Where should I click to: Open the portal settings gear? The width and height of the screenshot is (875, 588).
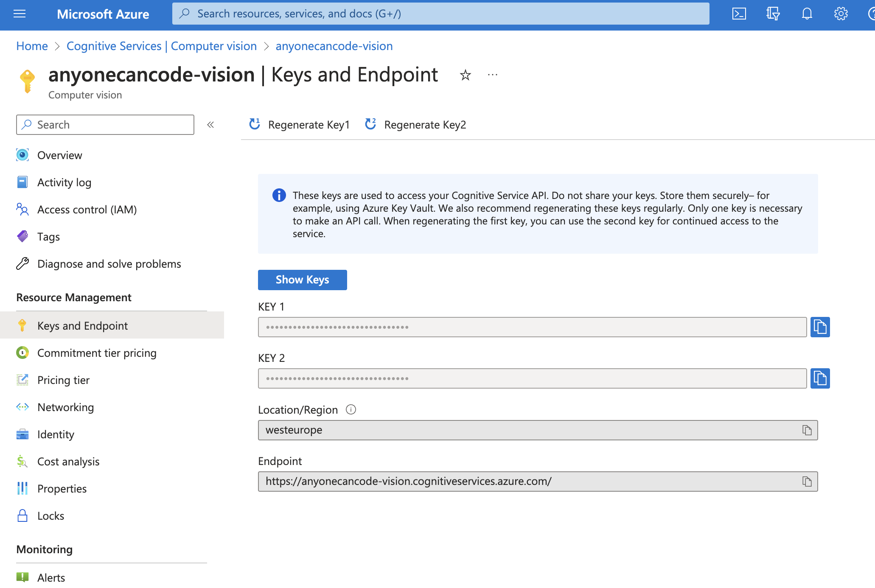click(840, 14)
